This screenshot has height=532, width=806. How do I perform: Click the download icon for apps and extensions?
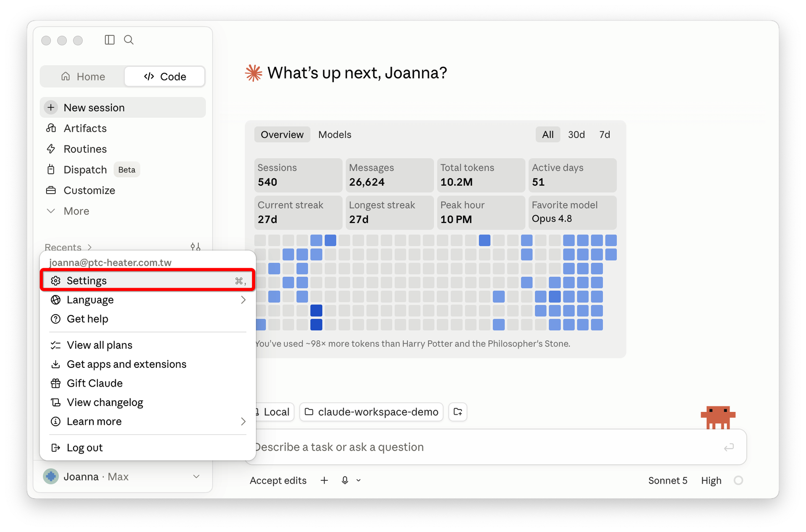coord(55,364)
